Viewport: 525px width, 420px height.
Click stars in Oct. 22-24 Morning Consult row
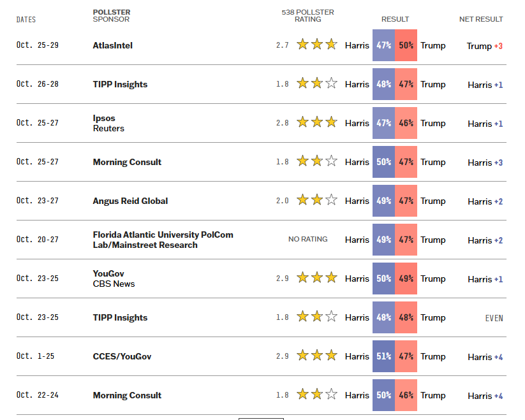point(316,395)
